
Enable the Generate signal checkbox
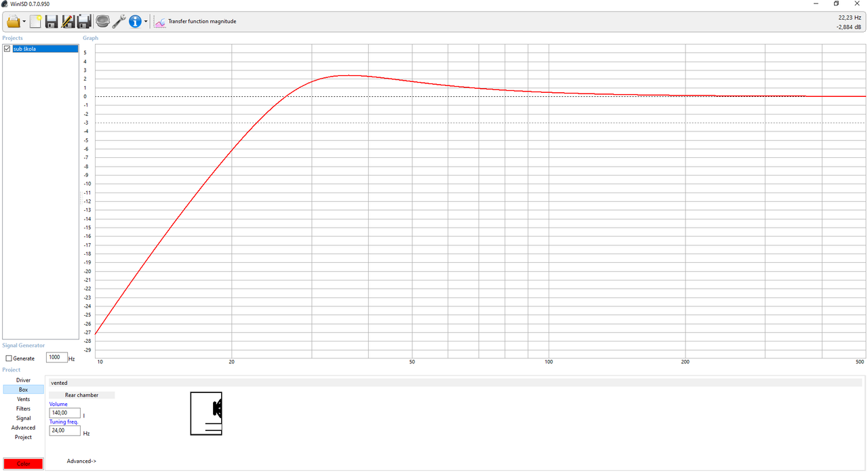click(x=9, y=358)
